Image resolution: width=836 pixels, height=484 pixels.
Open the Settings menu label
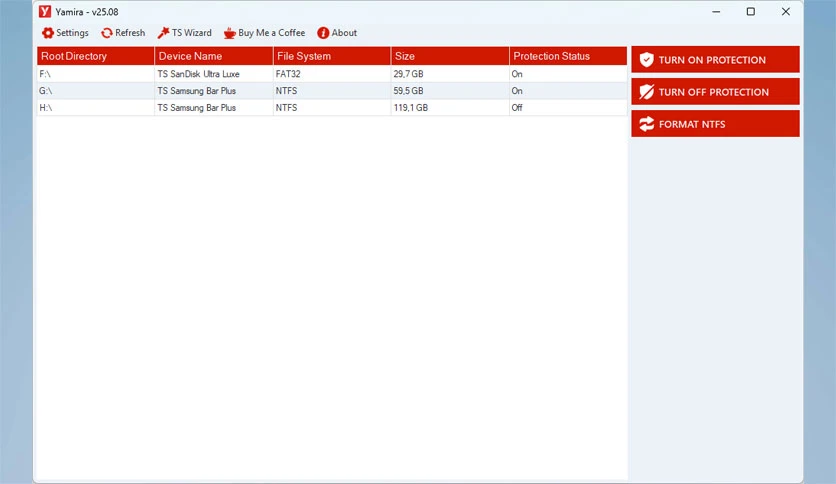coord(73,33)
